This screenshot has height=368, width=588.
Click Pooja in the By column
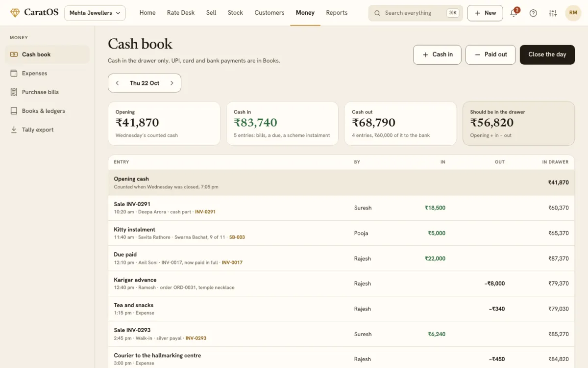click(x=361, y=233)
